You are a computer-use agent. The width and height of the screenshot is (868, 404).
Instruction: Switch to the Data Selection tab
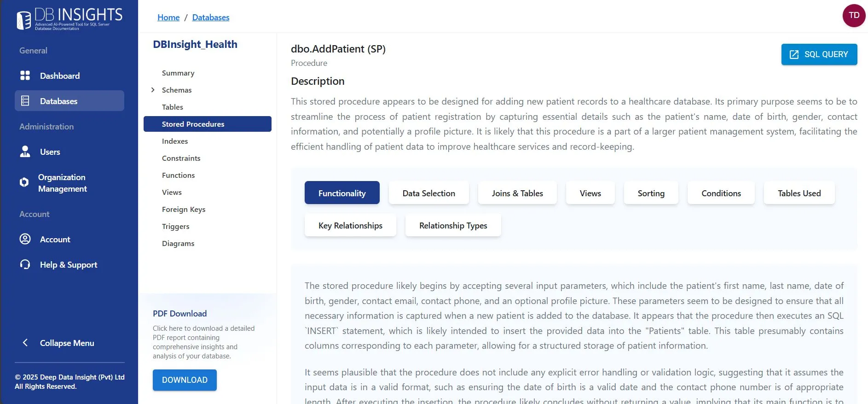[x=429, y=193]
